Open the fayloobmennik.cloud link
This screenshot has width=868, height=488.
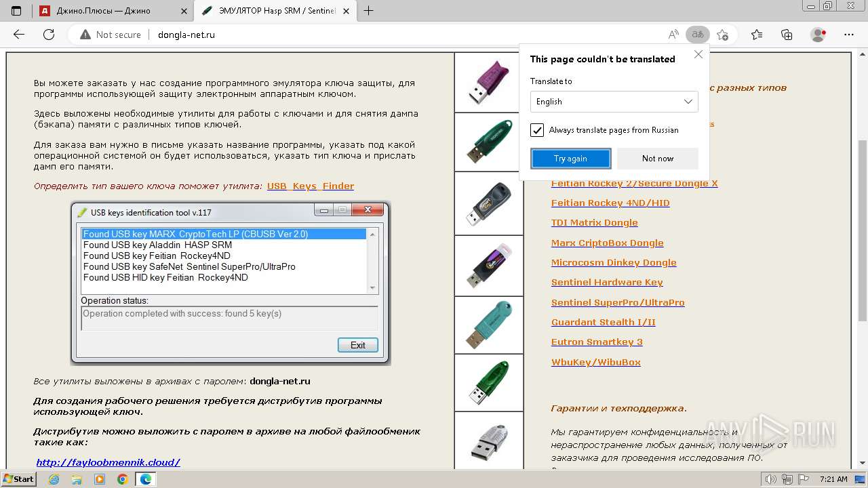click(108, 462)
